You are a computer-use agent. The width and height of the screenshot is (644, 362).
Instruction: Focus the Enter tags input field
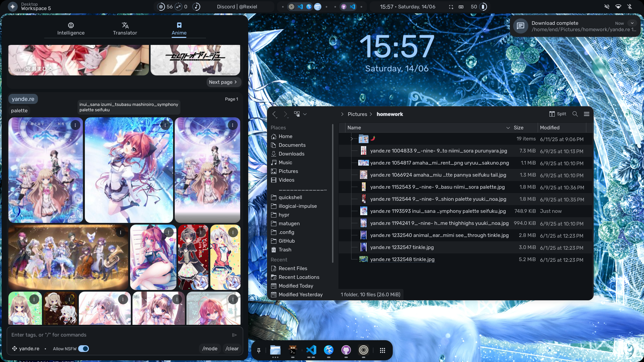tap(119, 335)
